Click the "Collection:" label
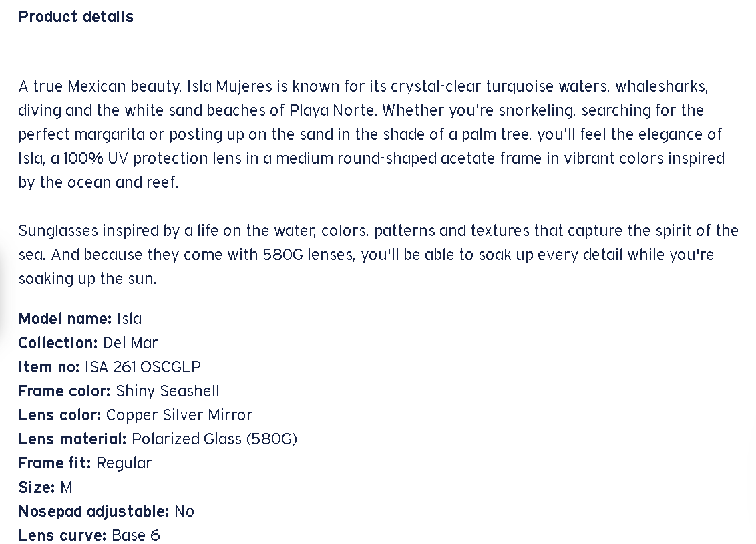 tap(58, 343)
